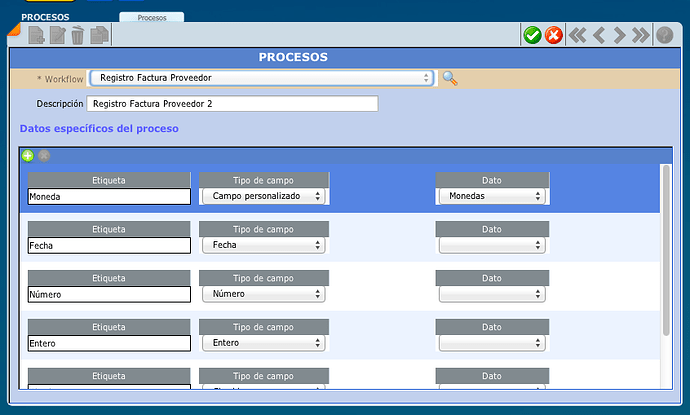Confirm with the green checkmark button
The height and width of the screenshot is (415, 690).
pos(532,35)
